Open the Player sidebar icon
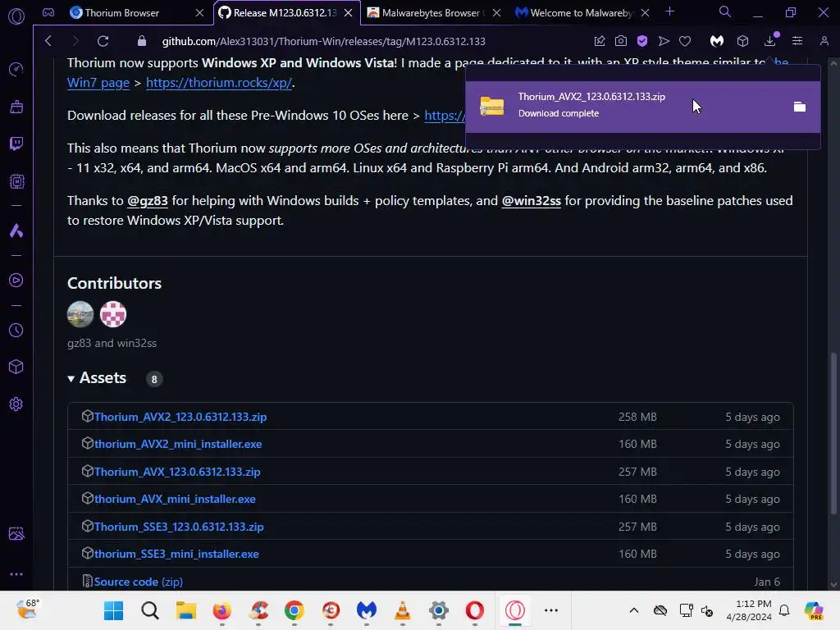The image size is (840, 630). pos(16,281)
